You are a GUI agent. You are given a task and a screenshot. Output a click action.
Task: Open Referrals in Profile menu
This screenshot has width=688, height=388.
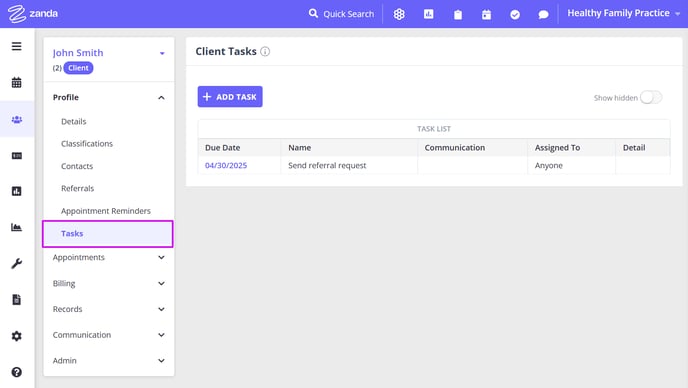click(x=77, y=188)
